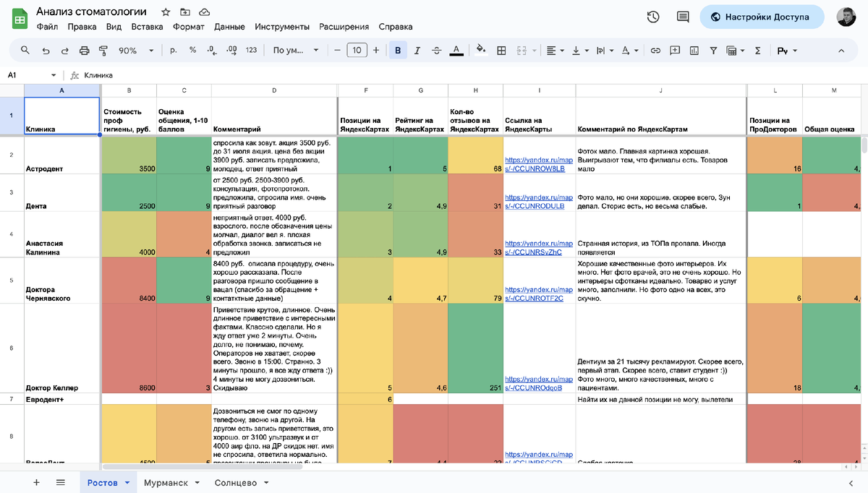Screen dimensions: 868x493
Task: Create a filter
Action: [x=713, y=51]
